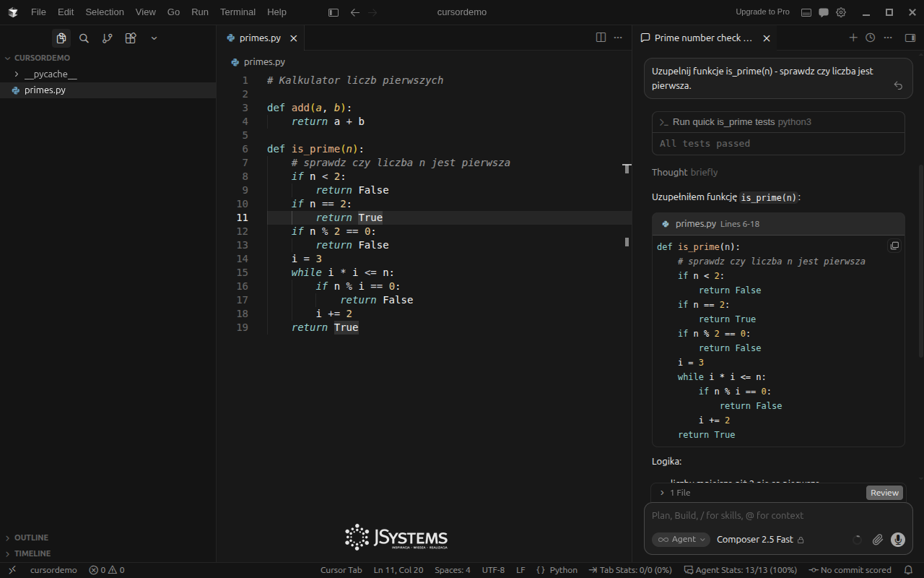Open the Help menu
The image size is (924, 578).
(276, 12)
